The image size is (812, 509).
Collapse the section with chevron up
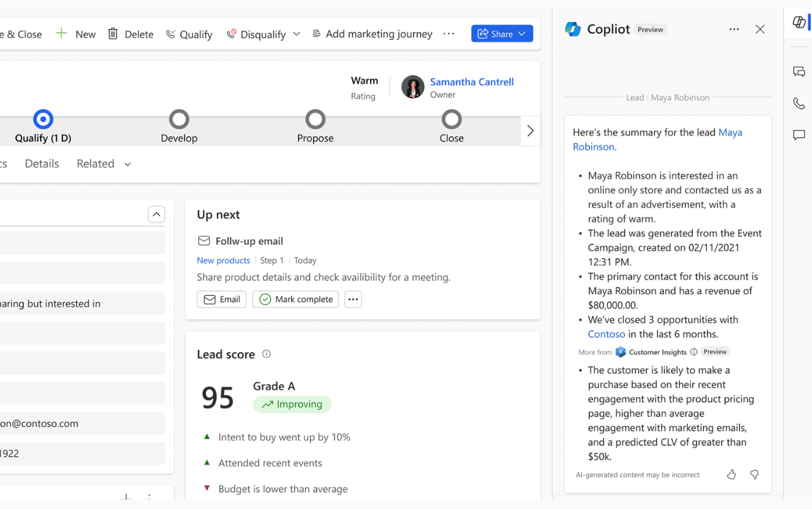click(156, 215)
